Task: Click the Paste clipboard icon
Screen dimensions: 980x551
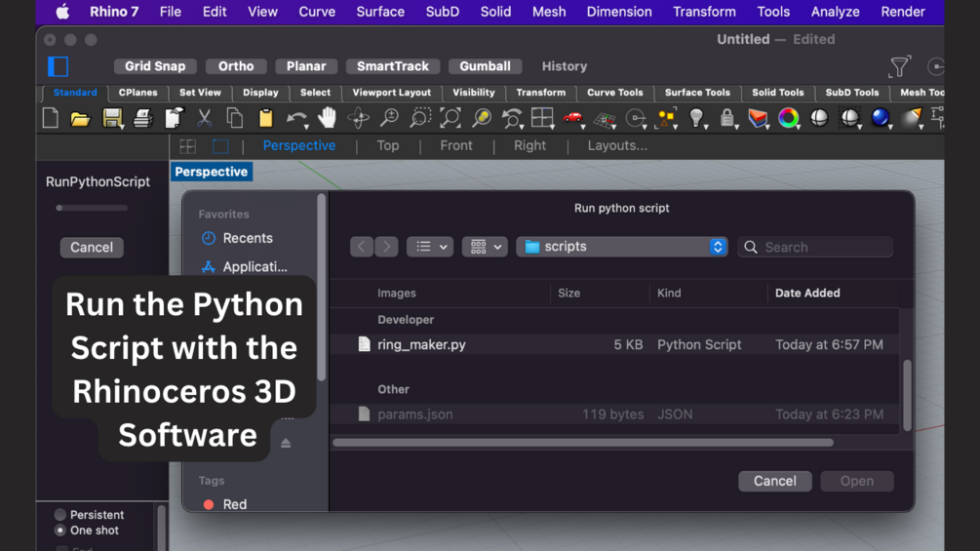Action: click(265, 118)
